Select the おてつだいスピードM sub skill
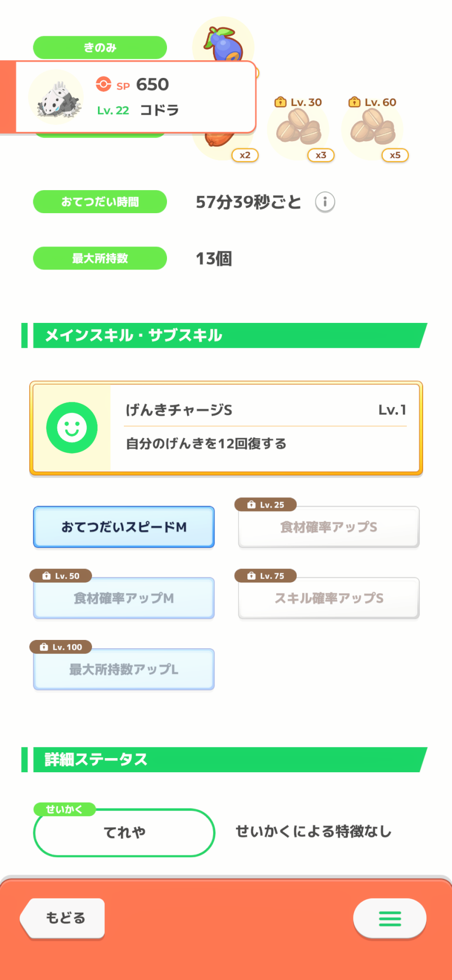The image size is (452, 980). coord(124,527)
